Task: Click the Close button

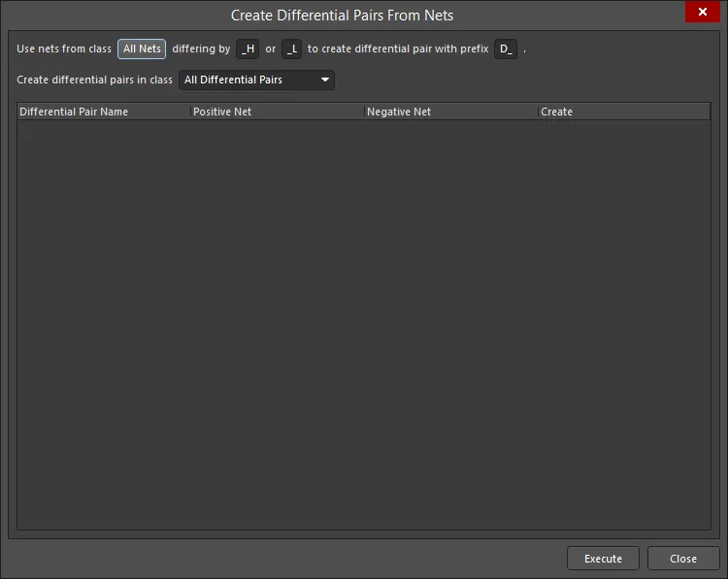Action: 683,558
